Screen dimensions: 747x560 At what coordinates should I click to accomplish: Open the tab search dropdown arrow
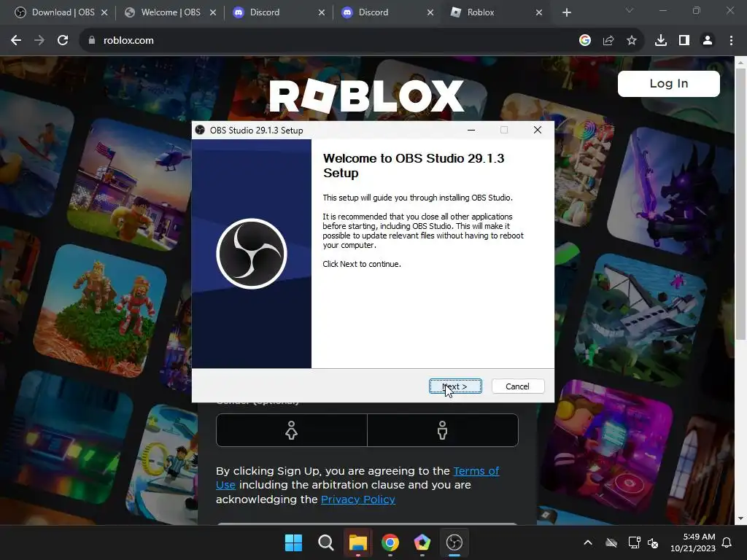[630, 10]
